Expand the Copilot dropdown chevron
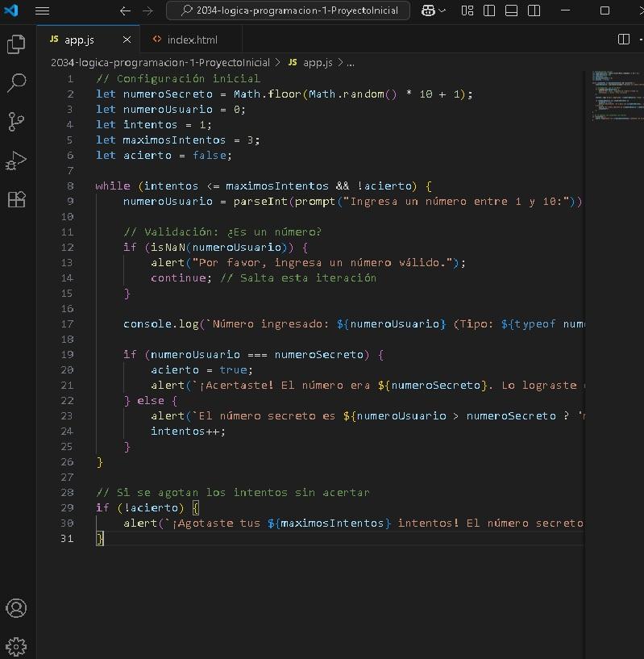The image size is (644, 659). click(442, 10)
